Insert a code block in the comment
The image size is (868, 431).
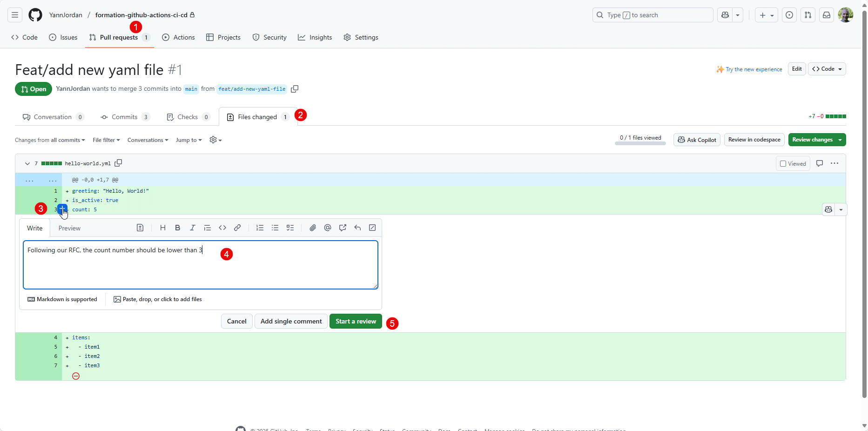point(222,228)
